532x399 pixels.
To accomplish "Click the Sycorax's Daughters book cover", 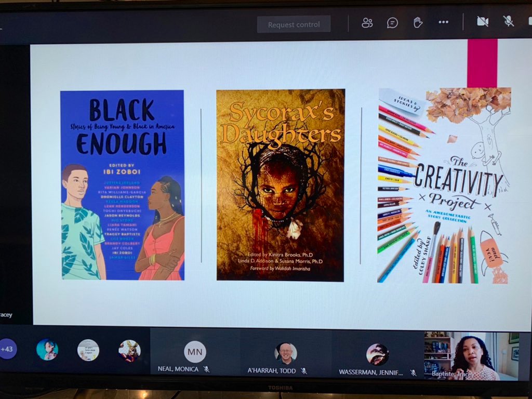I will point(281,185).
